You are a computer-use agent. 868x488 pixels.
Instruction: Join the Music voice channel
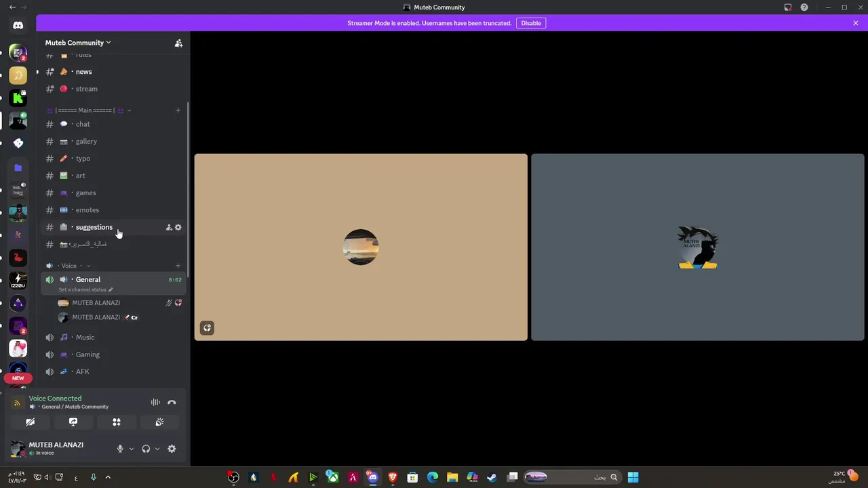click(x=113, y=338)
